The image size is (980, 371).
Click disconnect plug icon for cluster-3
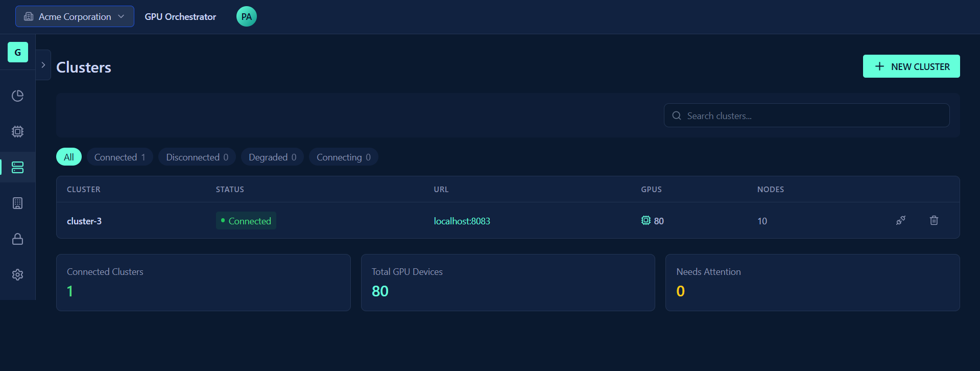click(x=901, y=221)
